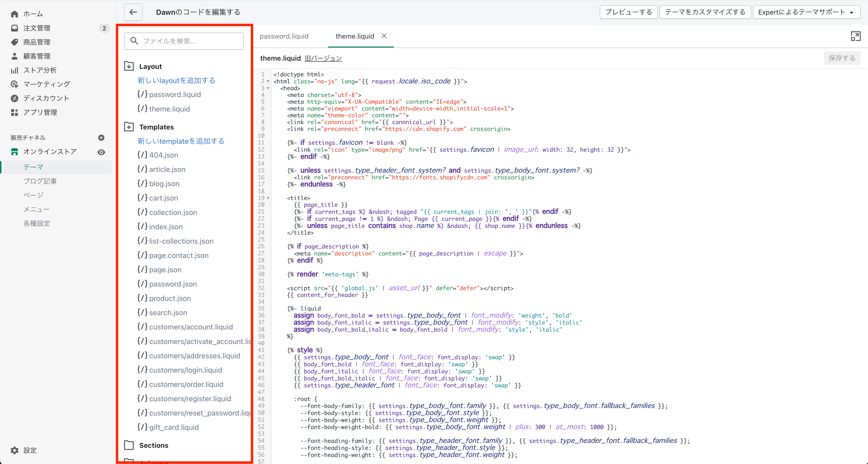868x464 pixels.
Task: Click the 注文管理 orders icon
Action: pos(15,28)
